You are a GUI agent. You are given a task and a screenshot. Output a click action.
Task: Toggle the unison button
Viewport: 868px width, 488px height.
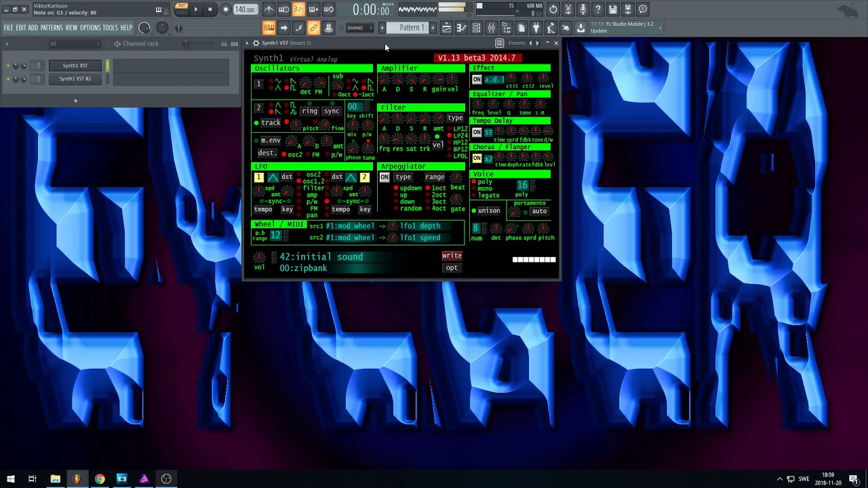[488, 211]
